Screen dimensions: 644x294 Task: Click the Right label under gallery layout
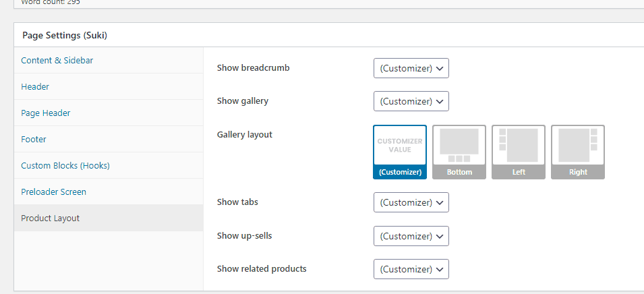click(x=578, y=172)
